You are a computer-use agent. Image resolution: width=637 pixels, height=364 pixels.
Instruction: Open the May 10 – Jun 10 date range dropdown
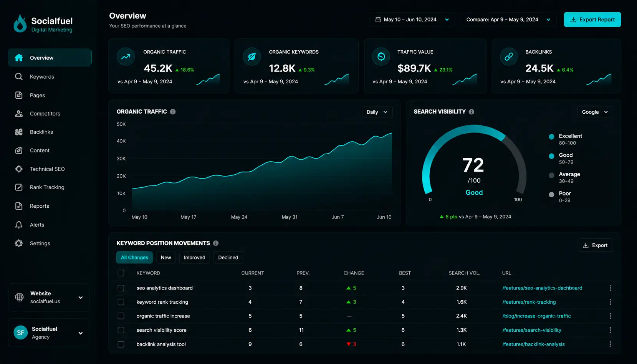point(412,20)
